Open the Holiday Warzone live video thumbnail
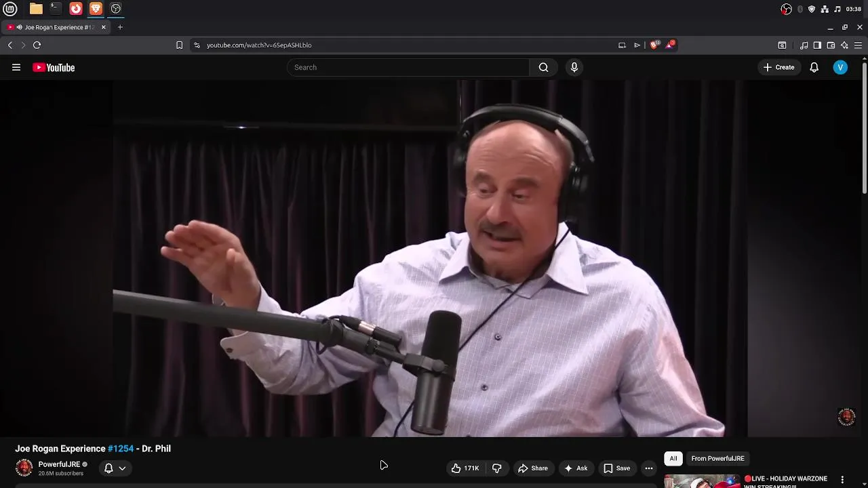Screen dimensions: 868x488 [702, 481]
